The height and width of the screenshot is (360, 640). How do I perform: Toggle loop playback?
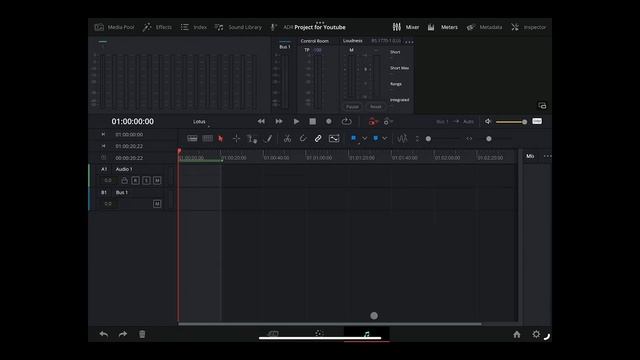tap(347, 122)
